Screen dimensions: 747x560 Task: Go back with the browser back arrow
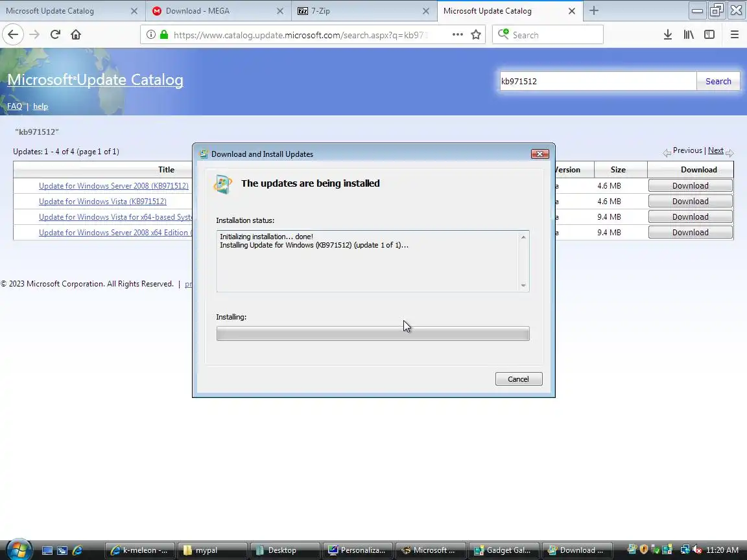pos(13,34)
